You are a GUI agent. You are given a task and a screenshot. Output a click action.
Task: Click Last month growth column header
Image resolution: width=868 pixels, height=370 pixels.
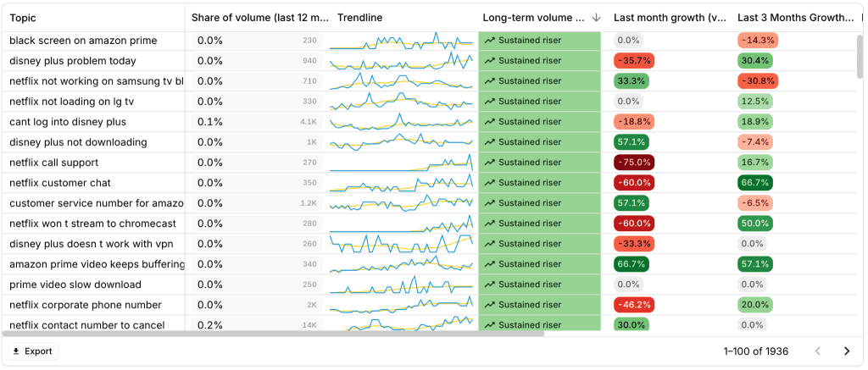(670, 18)
